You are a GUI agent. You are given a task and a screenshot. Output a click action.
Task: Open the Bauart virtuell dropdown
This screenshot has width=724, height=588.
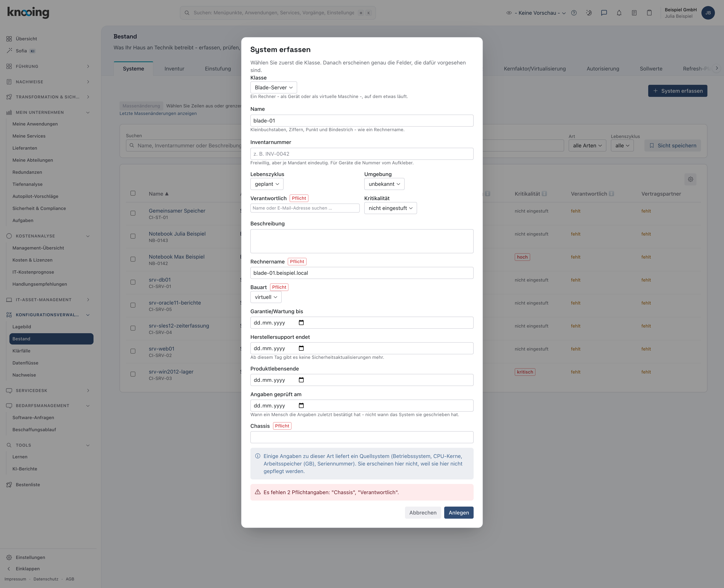tap(266, 297)
